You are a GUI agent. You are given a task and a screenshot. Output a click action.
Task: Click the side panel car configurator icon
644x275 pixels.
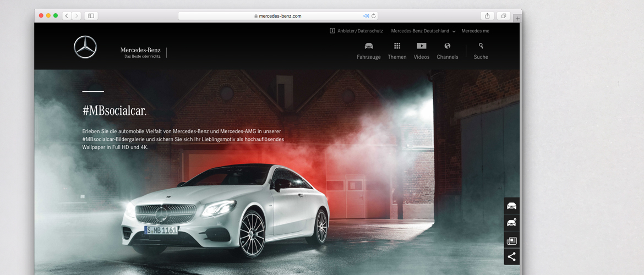click(x=512, y=223)
